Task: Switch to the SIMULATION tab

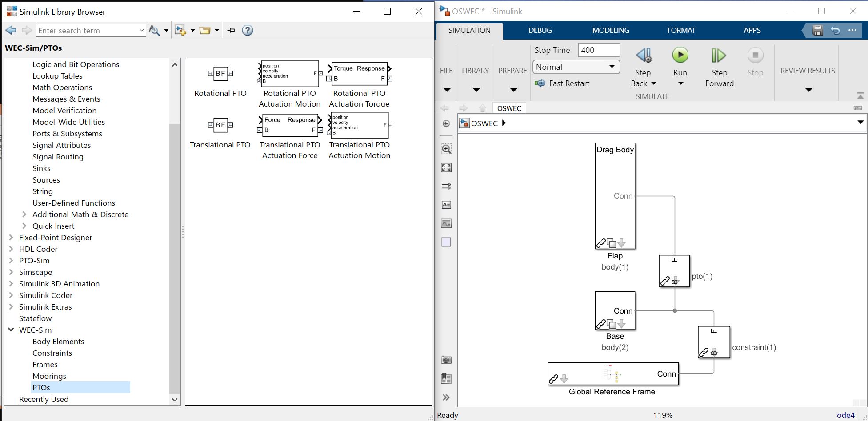Action: coord(469,30)
